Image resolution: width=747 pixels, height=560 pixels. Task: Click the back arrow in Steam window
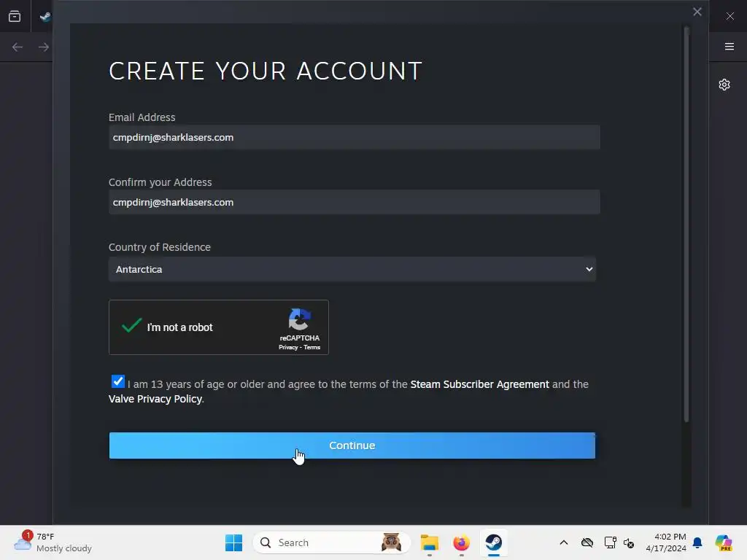click(18, 47)
